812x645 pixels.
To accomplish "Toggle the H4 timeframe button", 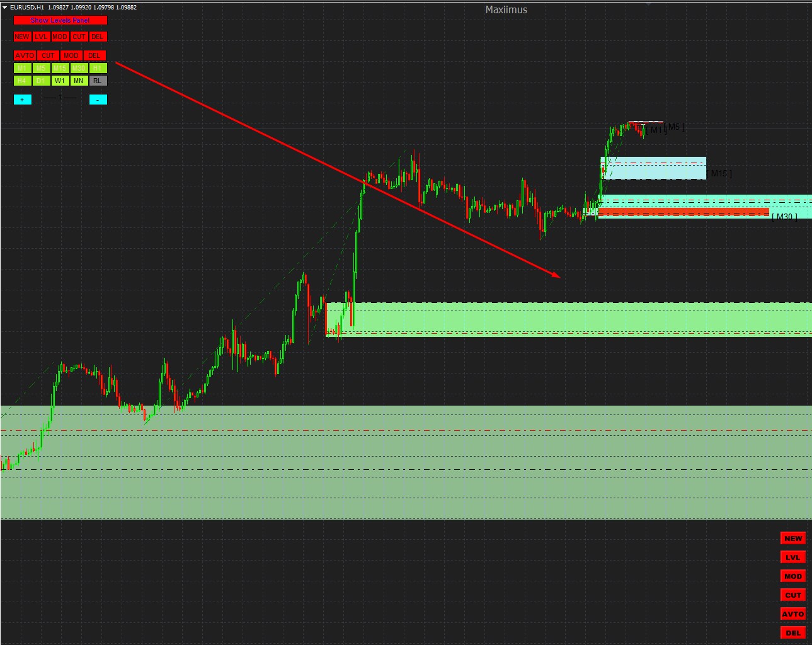I will (22, 81).
